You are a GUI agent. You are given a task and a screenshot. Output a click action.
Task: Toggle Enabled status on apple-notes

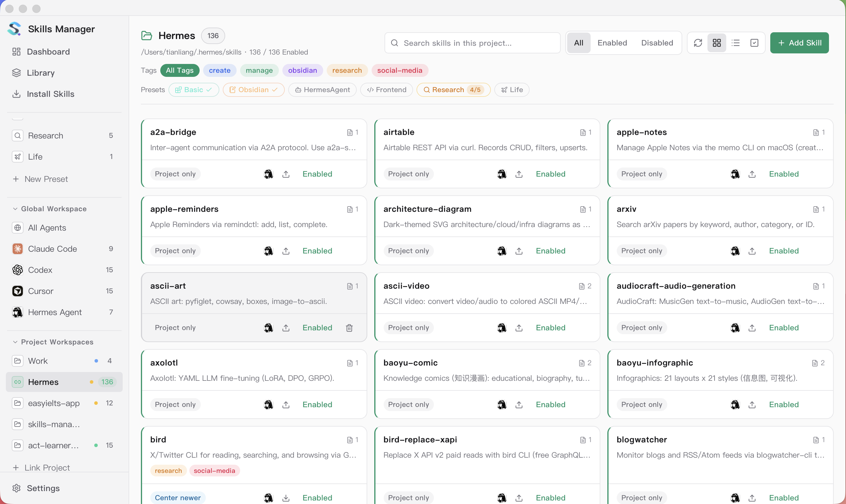pyautogui.click(x=784, y=174)
